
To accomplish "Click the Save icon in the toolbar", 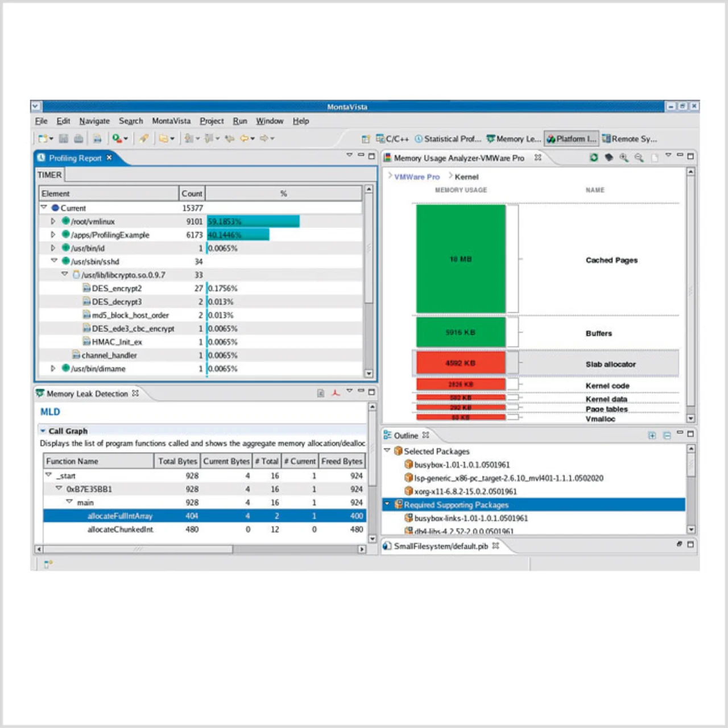I will (x=64, y=138).
